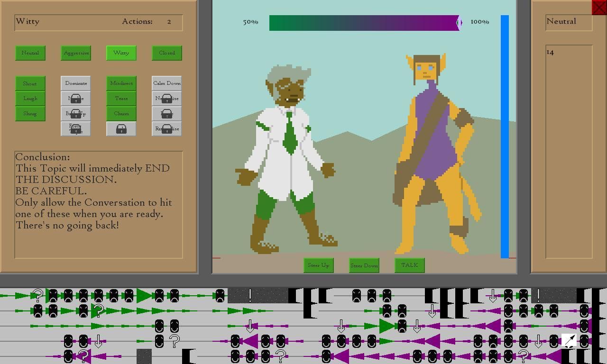Click the Steer Up button
This screenshot has width=607, height=364.
pos(319,265)
